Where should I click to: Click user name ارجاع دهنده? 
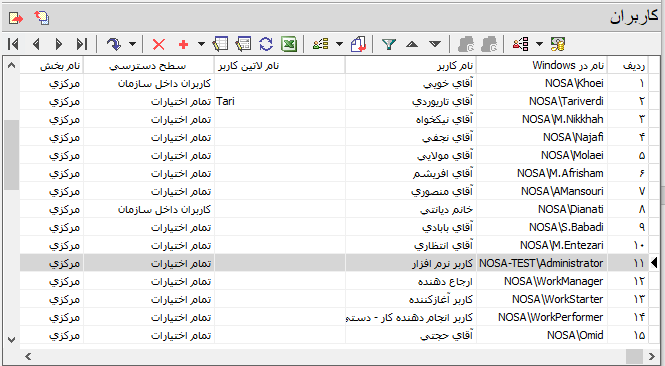(445, 281)
